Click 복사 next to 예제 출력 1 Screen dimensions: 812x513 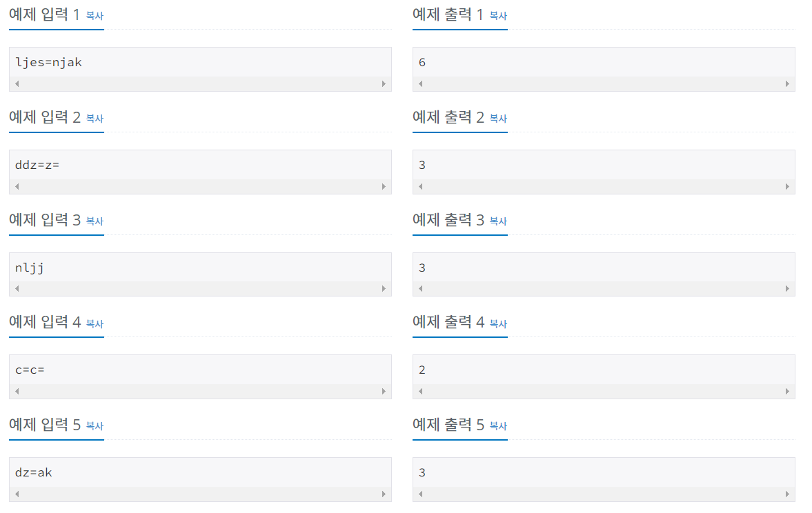click(498, 16)
